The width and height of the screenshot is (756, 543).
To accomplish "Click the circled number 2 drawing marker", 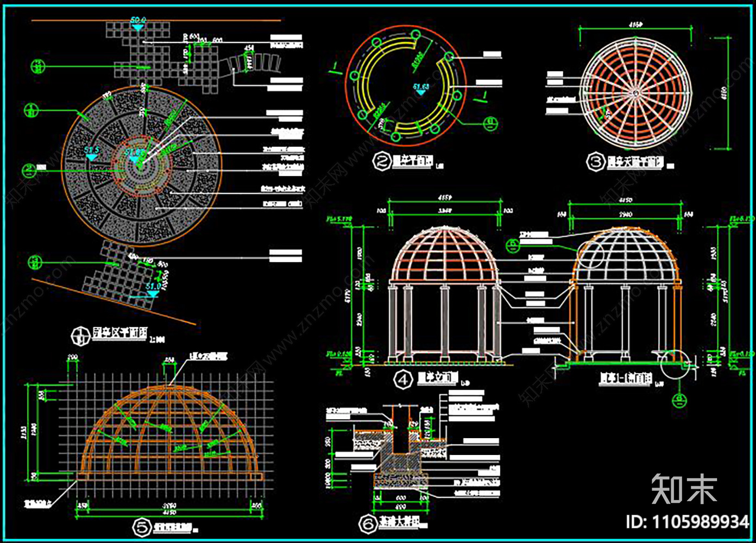I will 382,161.
